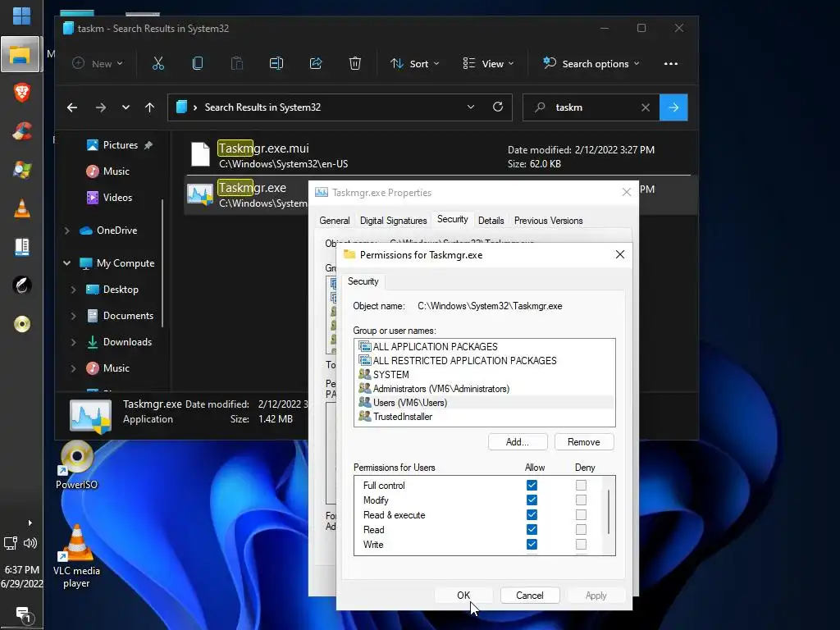Viewport: 840px width, 630px height.
Task: Select the Taskmgr.exe.mui file icon
Action: (200, 154)
